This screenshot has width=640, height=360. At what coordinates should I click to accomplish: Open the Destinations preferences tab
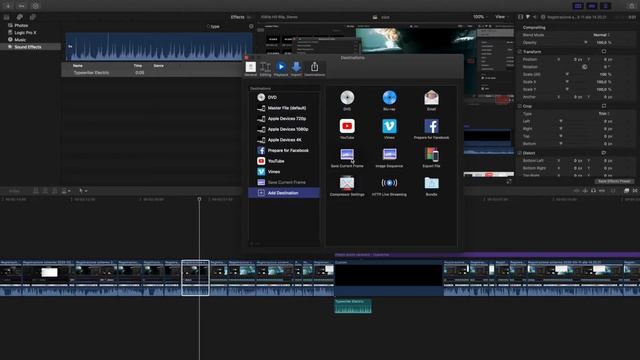point(314,69)
